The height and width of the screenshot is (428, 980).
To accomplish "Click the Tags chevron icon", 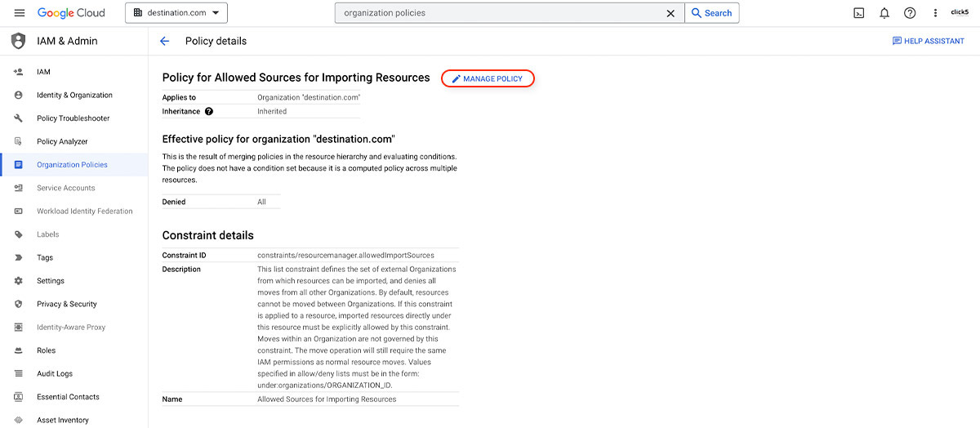I will 18,257.
